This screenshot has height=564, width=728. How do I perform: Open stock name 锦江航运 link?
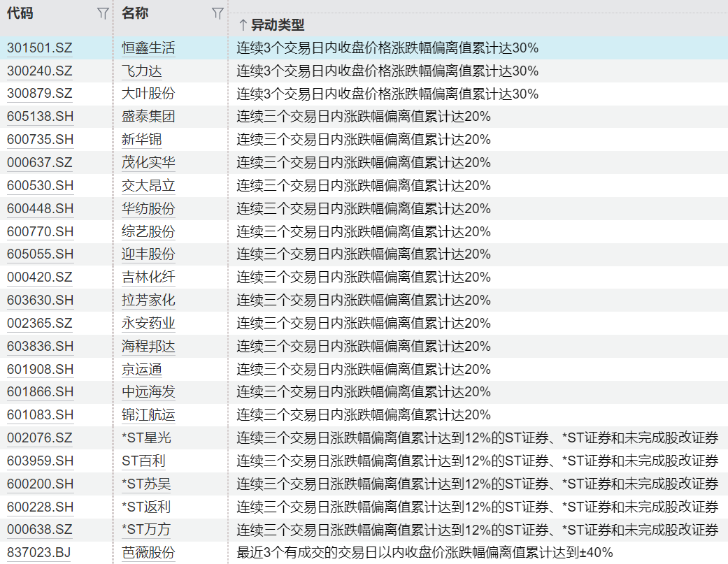148,414
